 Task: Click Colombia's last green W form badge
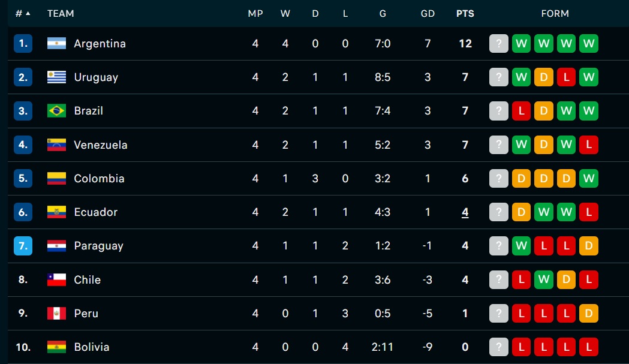tap(588, 178)
